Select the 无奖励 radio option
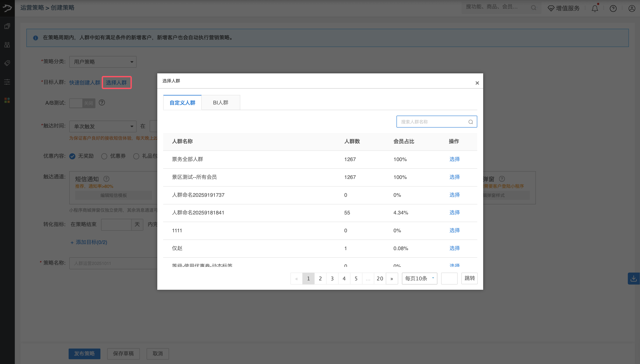 coord(72,156)
